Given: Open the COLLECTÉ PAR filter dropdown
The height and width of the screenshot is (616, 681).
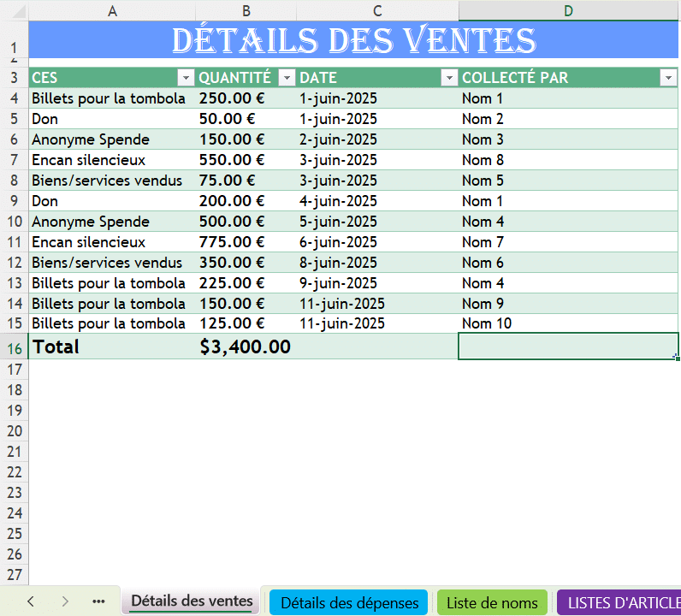Looking at the screenshot, I should (668, 78).
